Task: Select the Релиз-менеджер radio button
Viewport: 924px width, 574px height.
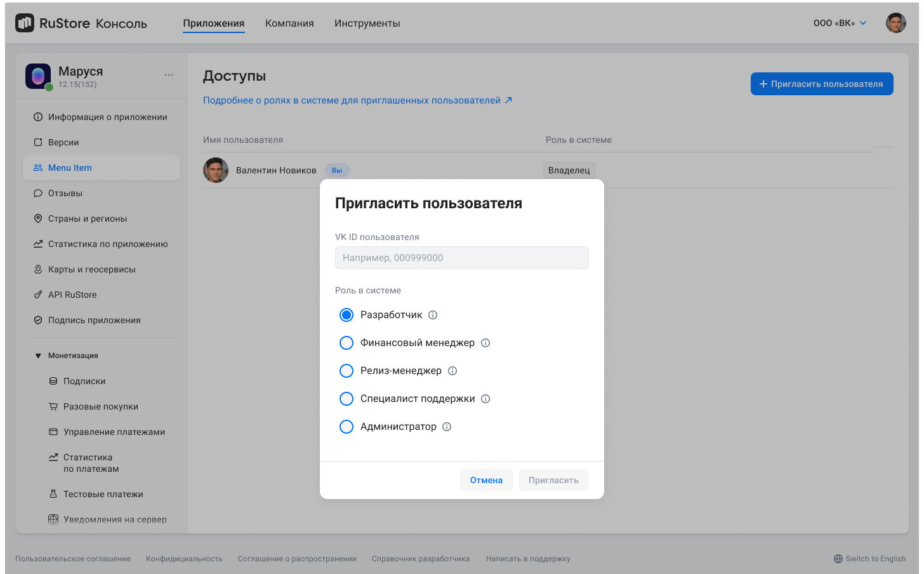Action: coord(346,371)
